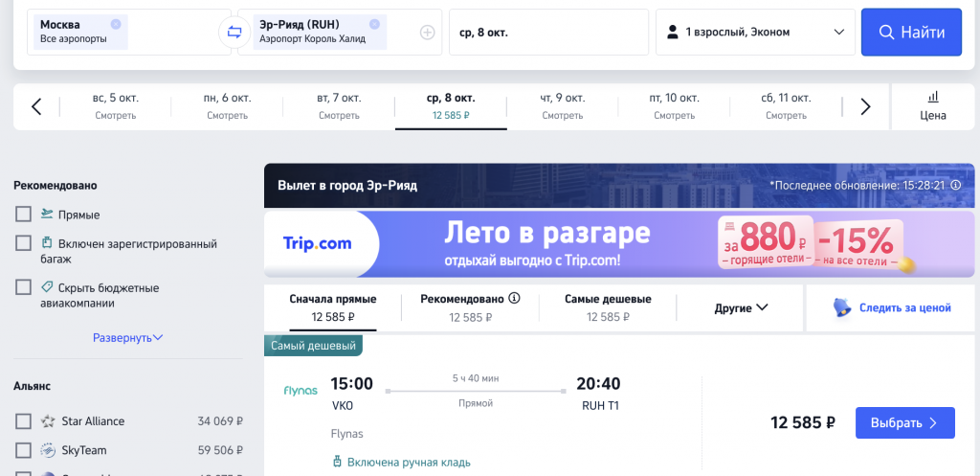Select the чт, 9 окт. date tab
This screenshot has height=476, width=980.
pyautogui.click(x=563, y=106)
